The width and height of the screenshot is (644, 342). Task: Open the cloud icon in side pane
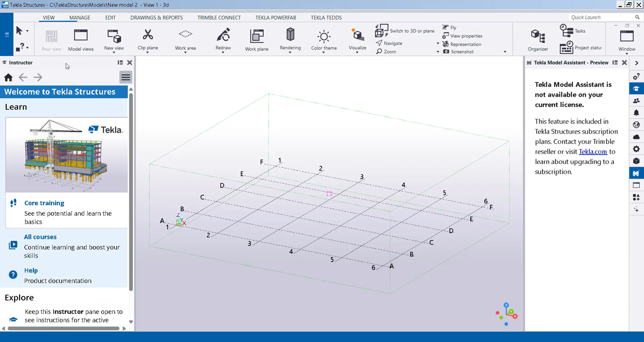point(636,137)
